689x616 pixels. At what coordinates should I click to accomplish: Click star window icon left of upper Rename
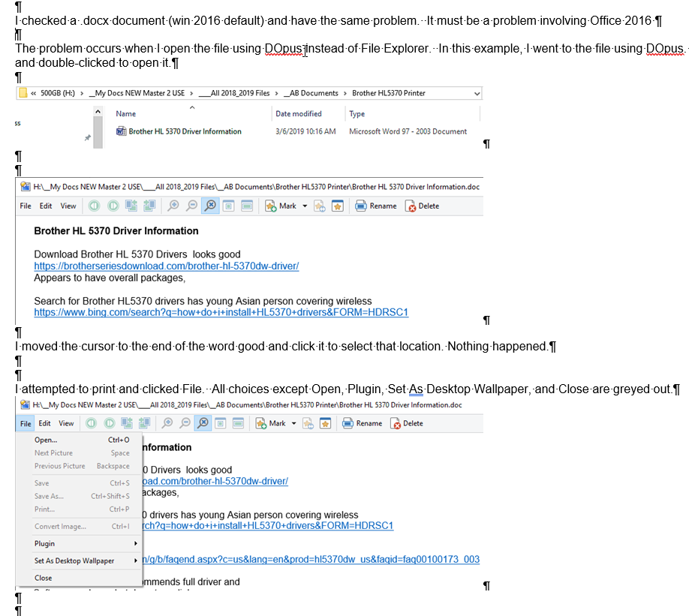[x=338, y=206]
